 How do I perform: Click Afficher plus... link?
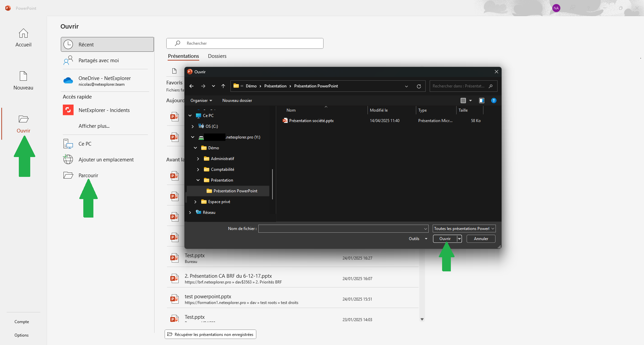[x=94, y=126]
